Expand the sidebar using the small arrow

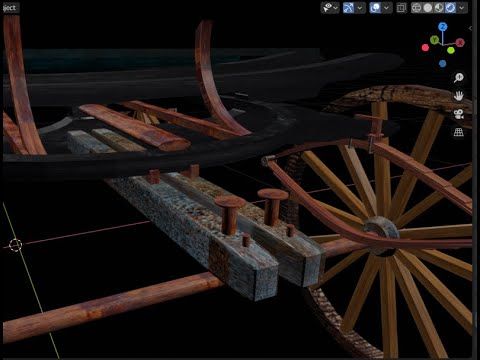pyautogui.click(x=470, y=29)
